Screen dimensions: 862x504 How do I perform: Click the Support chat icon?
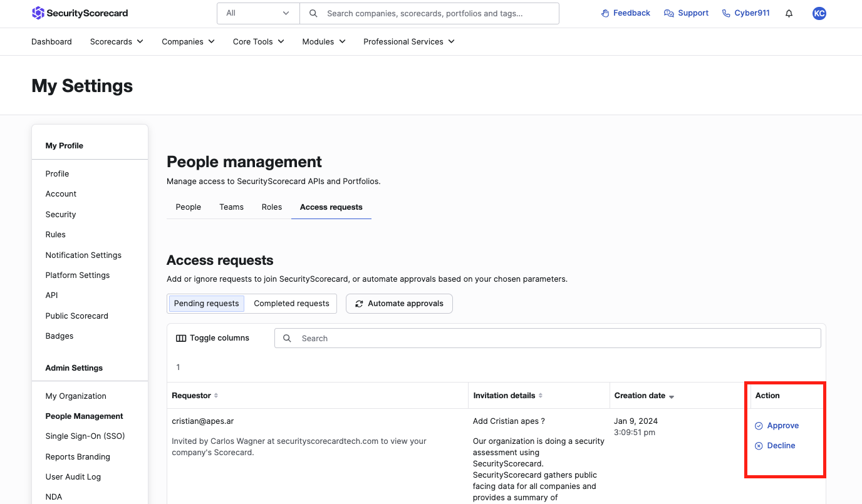(x=669, y=13)
